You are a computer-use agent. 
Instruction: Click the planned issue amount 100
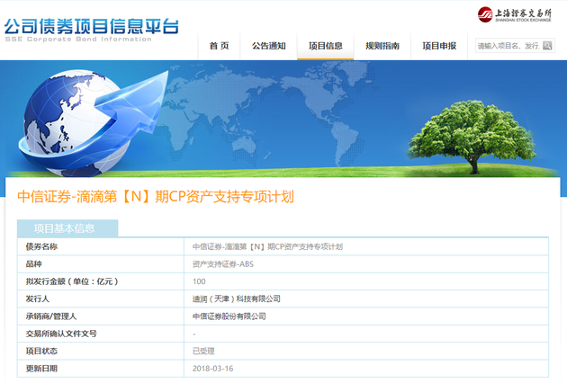click(x=199, y=281)
